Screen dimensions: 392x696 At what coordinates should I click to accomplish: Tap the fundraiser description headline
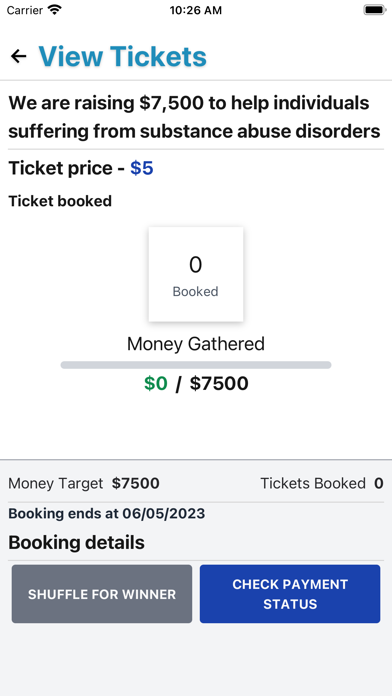(194, 117)
